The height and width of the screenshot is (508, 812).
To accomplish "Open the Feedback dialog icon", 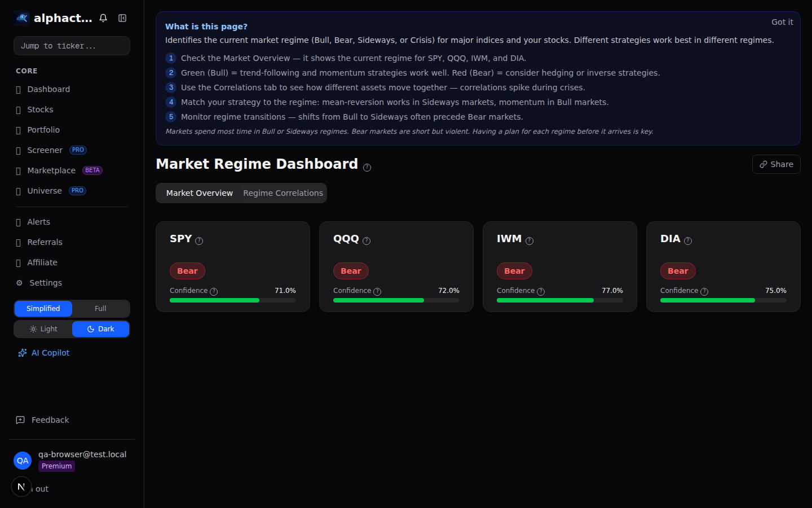I will pyautogui.click(x=20, y=420).
